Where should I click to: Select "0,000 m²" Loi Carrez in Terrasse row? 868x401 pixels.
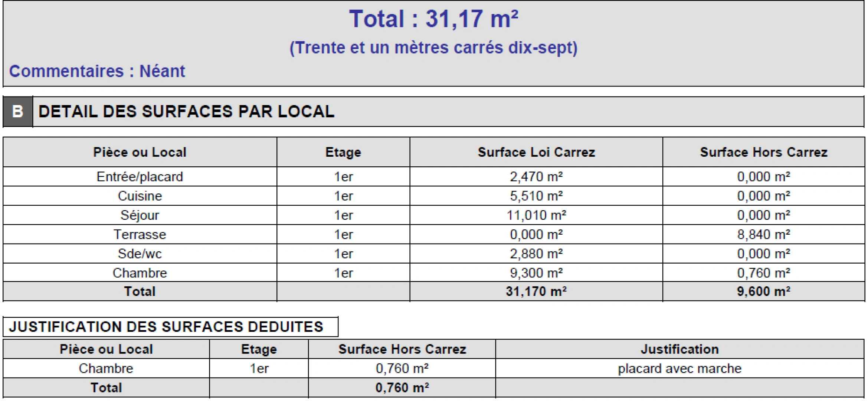[536, 235]
